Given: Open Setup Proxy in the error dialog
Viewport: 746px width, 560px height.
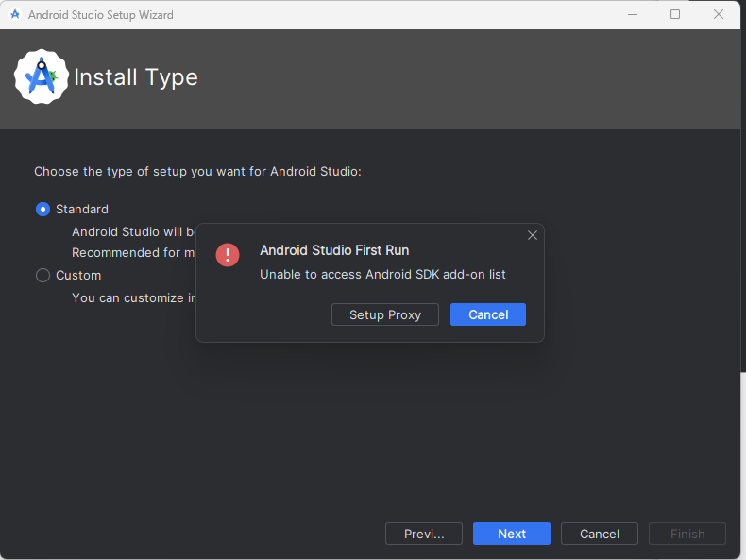Looking at the screenshot, I should [x=385, y=314].
